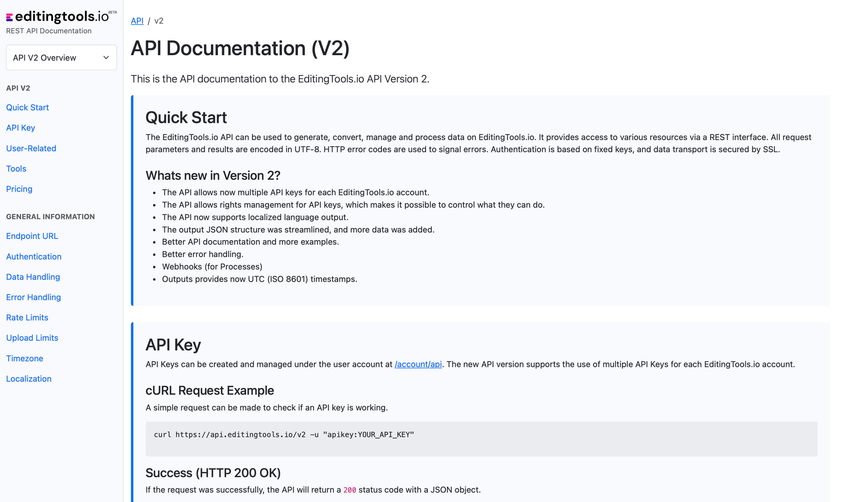Open the Pricing link
Viewport: 868px width, 502px height.
tap(19, 189)
